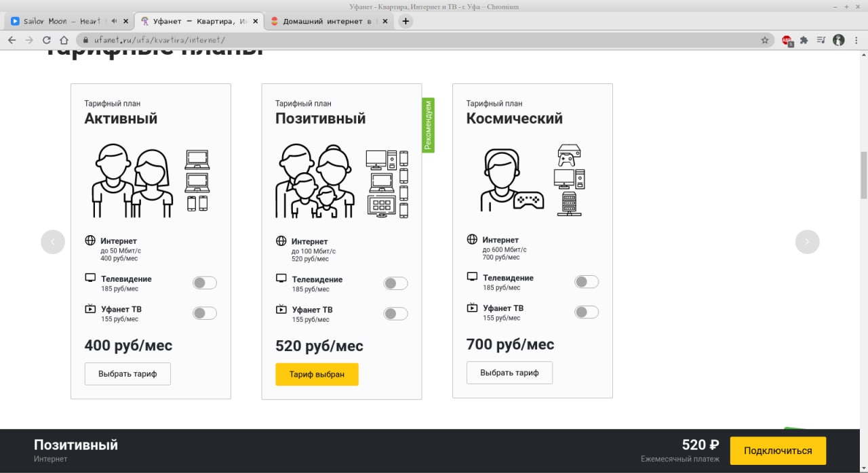Click the 400 руб/мес total price
The width and height of the screenshot is (868, 473).
coord(128,346)
